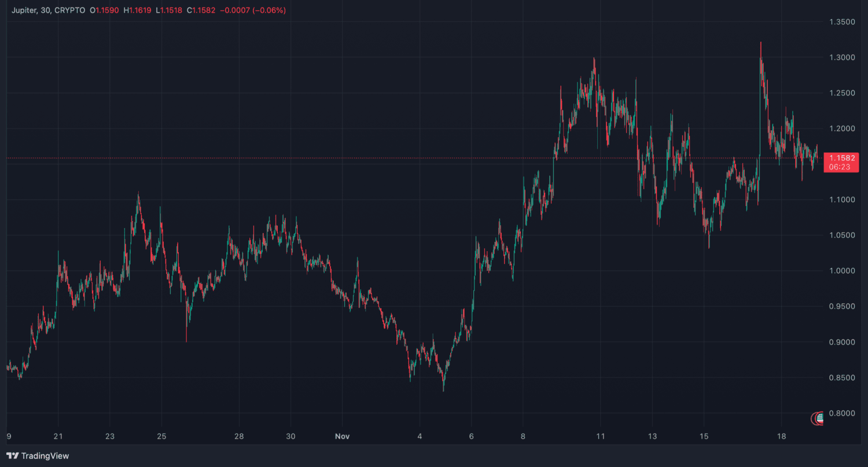Select date 21 on the time axis
Screen dimensions: 868x467
(58, 436)
